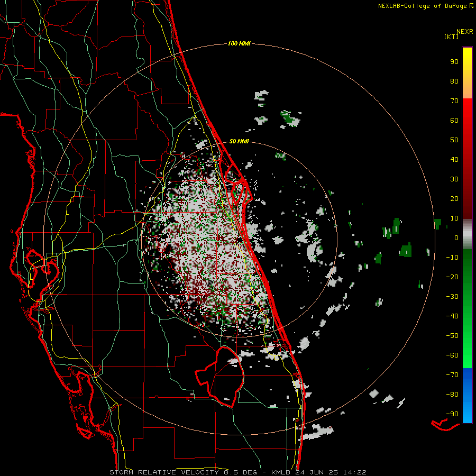Select the 10 value on velocity scale

(454, 218)
